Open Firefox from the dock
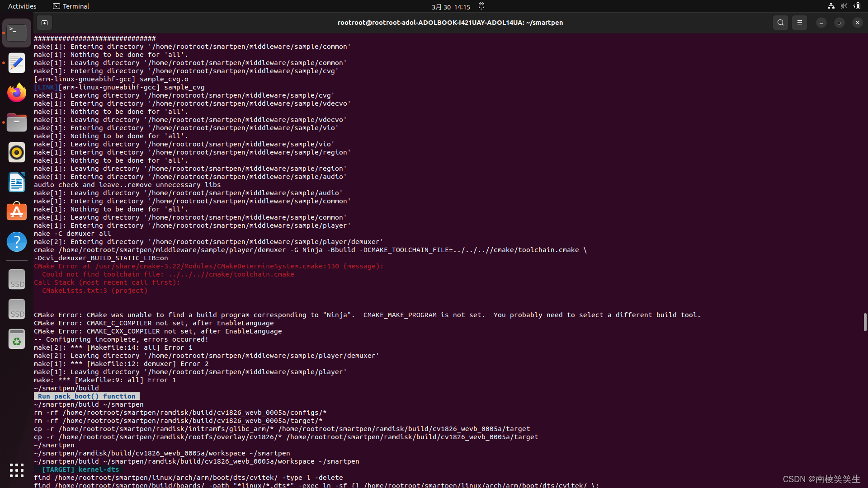 click(x=17, y=93)
